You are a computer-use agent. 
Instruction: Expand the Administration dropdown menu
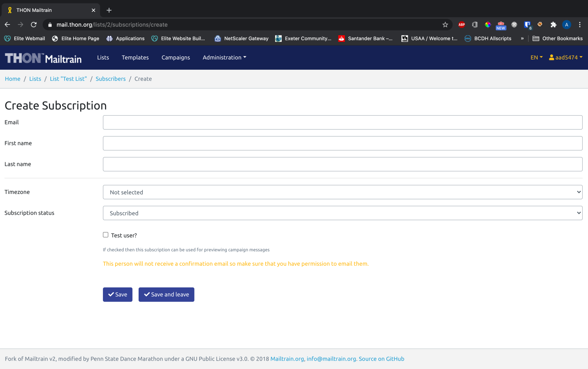[224, 57]
